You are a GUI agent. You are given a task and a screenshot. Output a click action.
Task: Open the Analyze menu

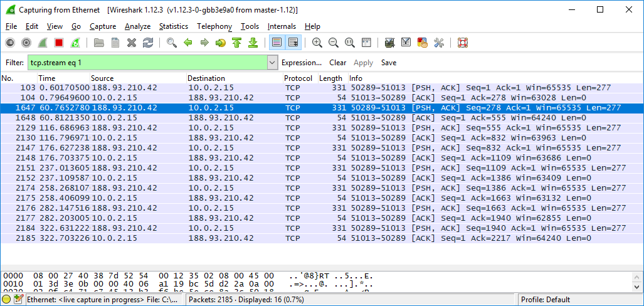[137, 26]
